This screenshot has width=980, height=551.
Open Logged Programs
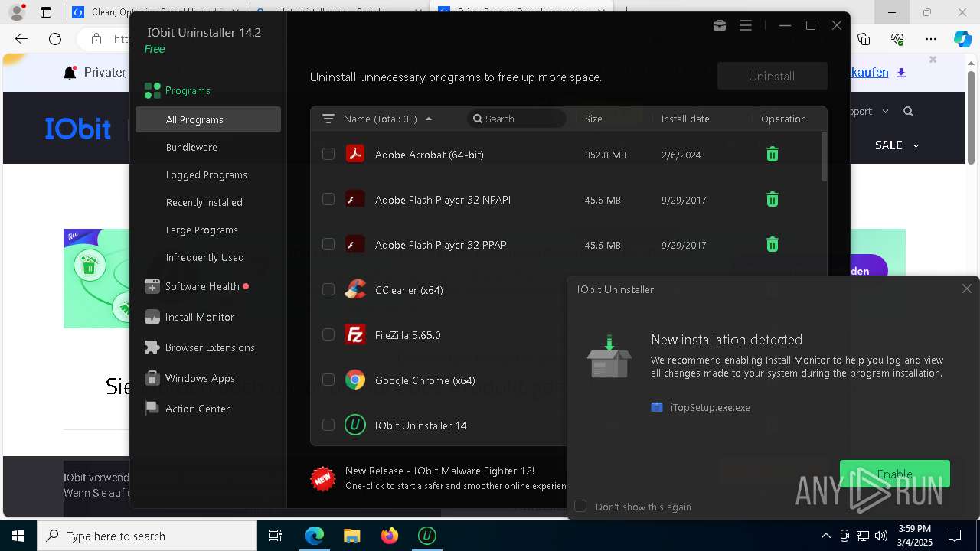206,174
